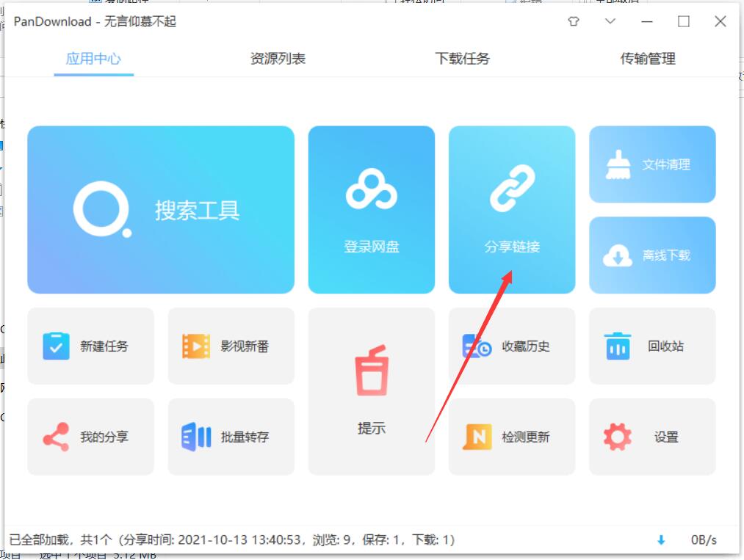Click the red gear icon for 设置
744x560 pixels.
(618, 437)
